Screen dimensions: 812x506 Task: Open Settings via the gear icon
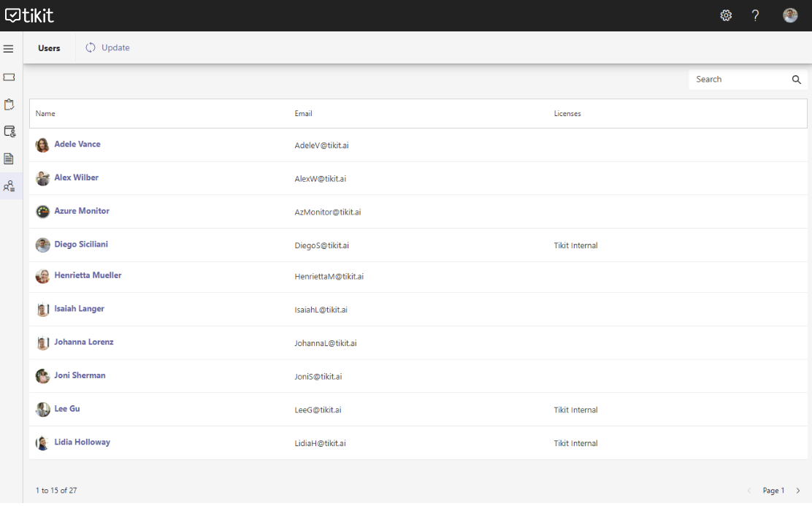726,15
